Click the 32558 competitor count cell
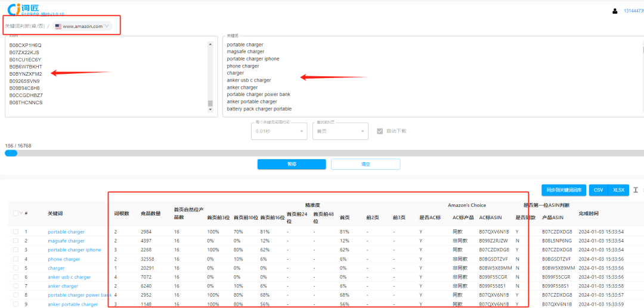644x308 pixels. pyautogui.click(x=147, y=259)
